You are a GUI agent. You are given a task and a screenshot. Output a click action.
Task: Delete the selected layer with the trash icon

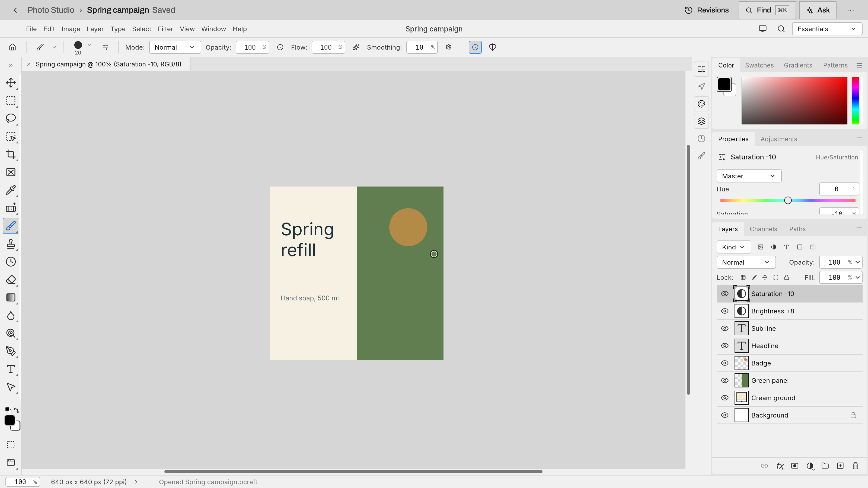pyautogui.click(x=855, y=466)
